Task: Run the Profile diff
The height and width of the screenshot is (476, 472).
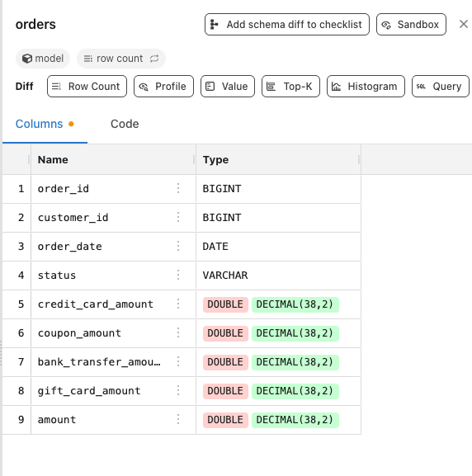Action: pyautogui.click(x=163, y=87)
